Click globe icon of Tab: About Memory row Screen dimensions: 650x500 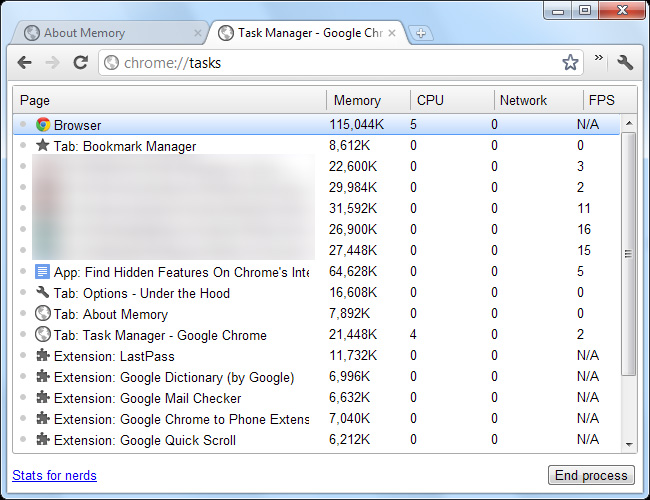pyautogui.click(x=42, y=313)
